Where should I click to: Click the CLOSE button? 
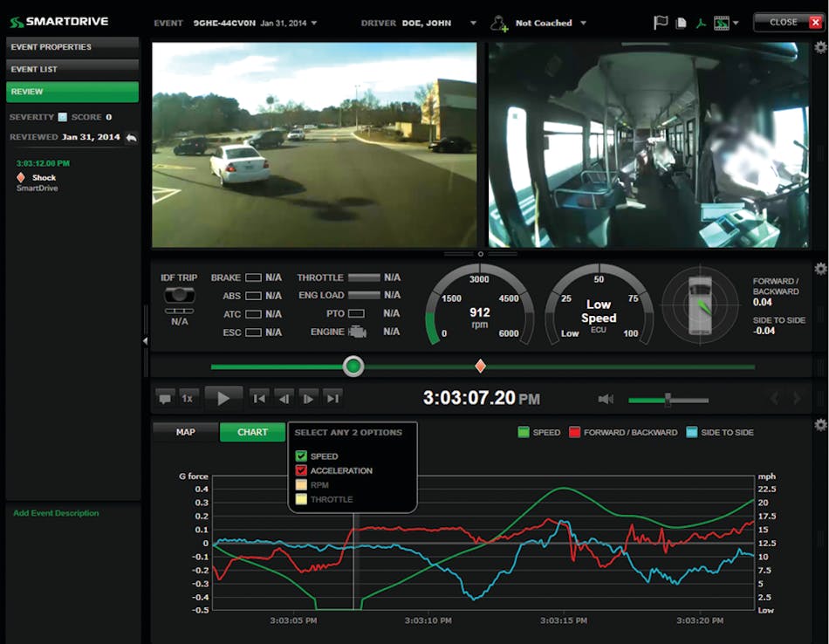(782, 22)
